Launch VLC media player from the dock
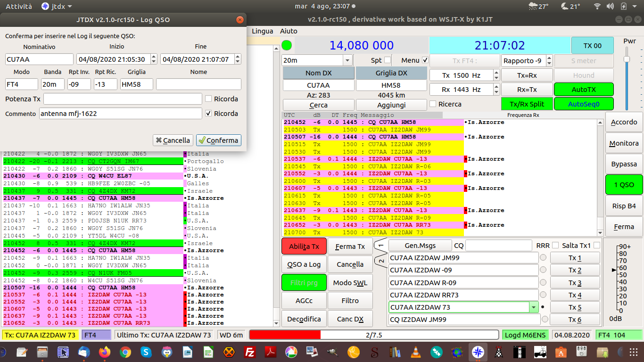Screen dimensions: 644x362 (416, 352)
